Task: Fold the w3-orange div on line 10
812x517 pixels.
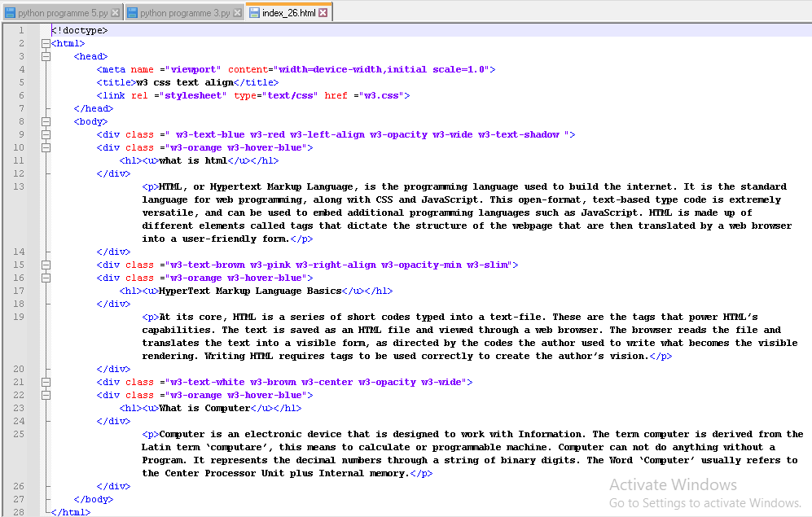Action: (46, 147)
